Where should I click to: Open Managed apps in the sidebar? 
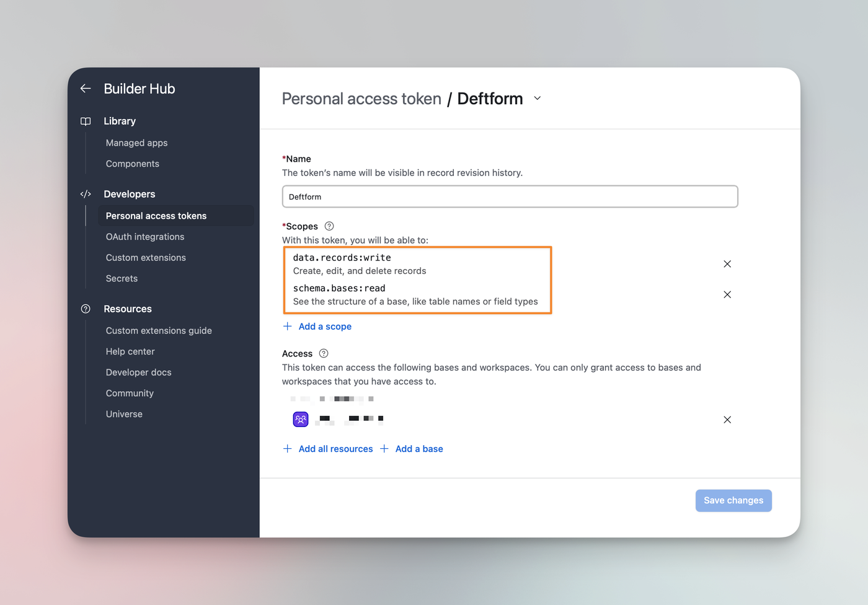point(136,143)
